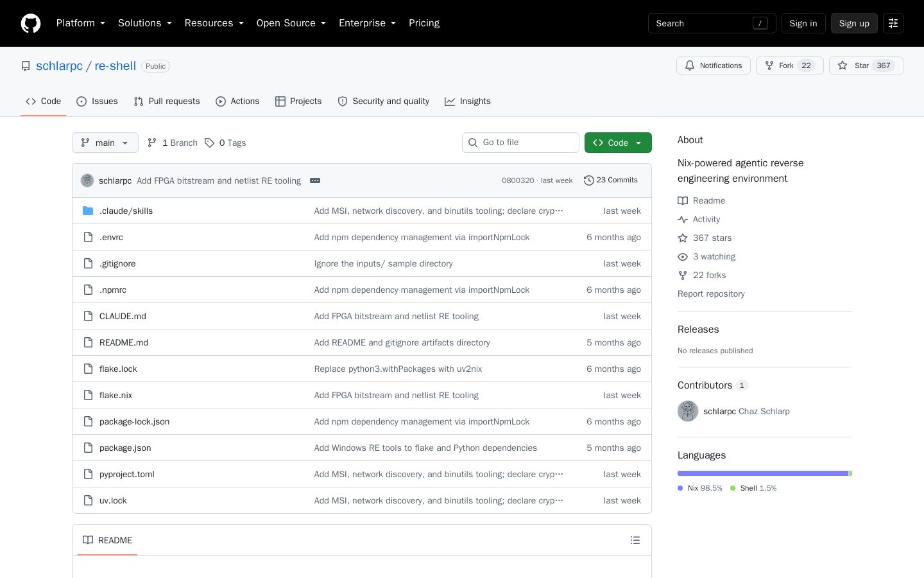Click the file icon for .envrc
Viewport: 924px width, 578px height.
(88, 237)
